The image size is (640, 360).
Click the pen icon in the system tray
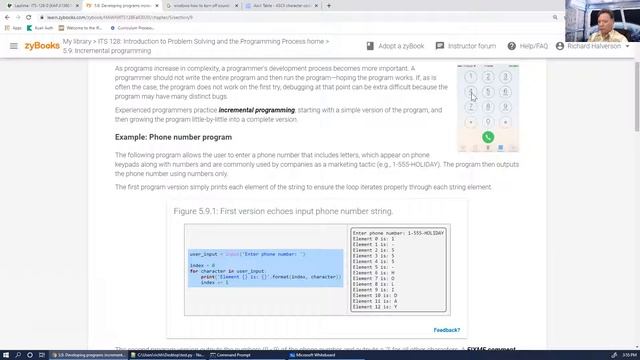pos(614,355)
